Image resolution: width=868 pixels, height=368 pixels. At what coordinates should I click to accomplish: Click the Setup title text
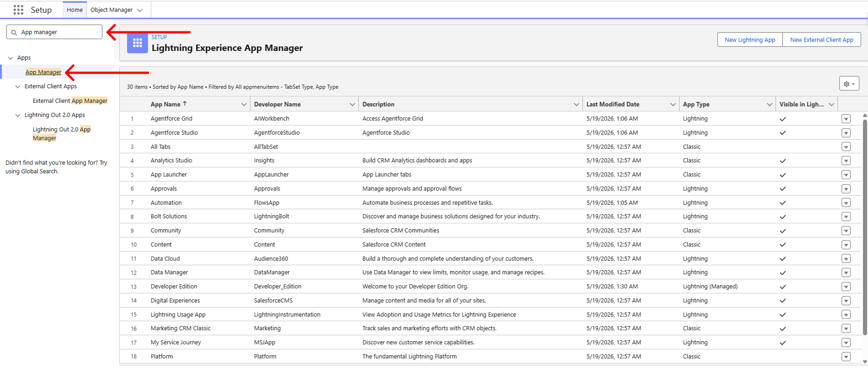pyautogui.click(x=41, y=10)
